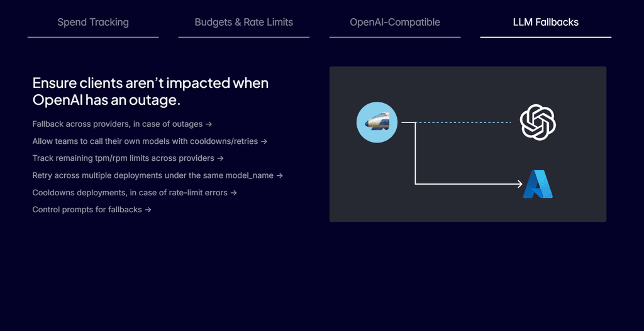Open 'Track remaining tpm/rpm limits across providers' link
Screen dimensions: 644x331
(123, 158)
